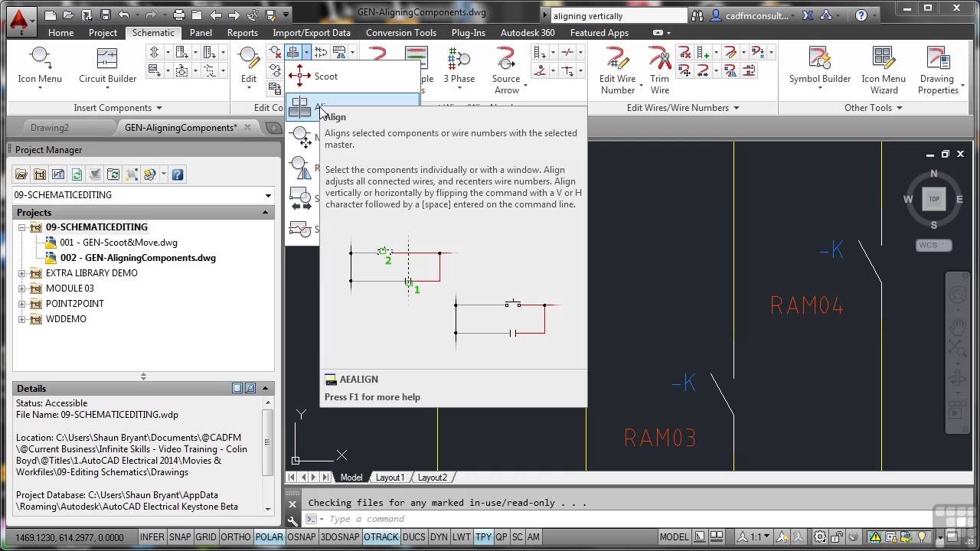Switch to the Panel ribbon tab
The height and width of the screenshot is (551, 980).
201,33
